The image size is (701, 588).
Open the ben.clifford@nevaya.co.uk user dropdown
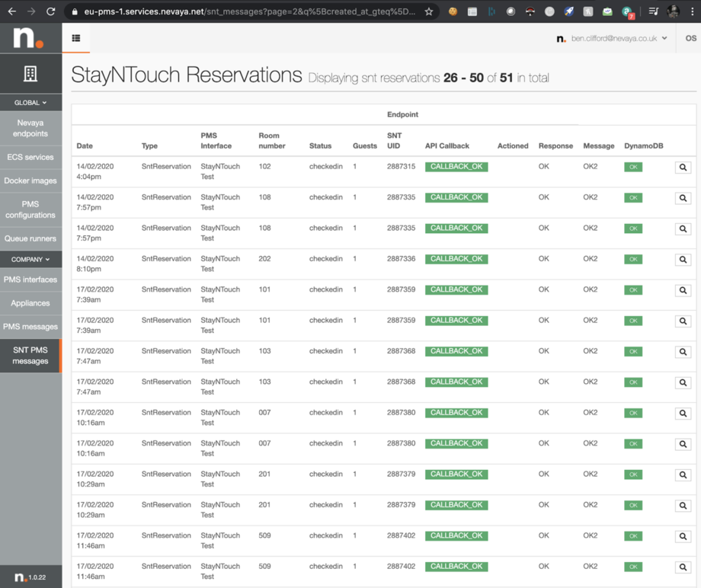[x=612, y=38]
